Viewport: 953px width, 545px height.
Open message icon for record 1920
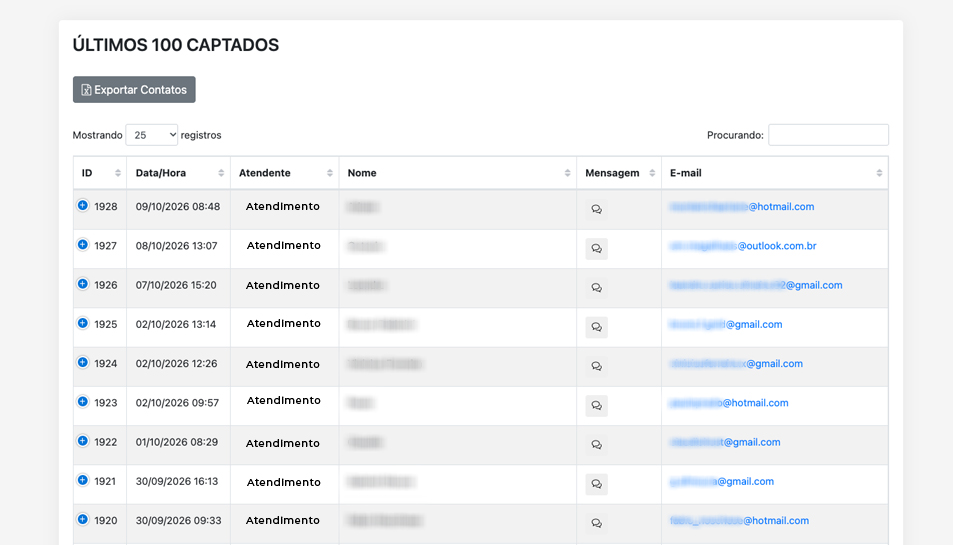[596, 523]
